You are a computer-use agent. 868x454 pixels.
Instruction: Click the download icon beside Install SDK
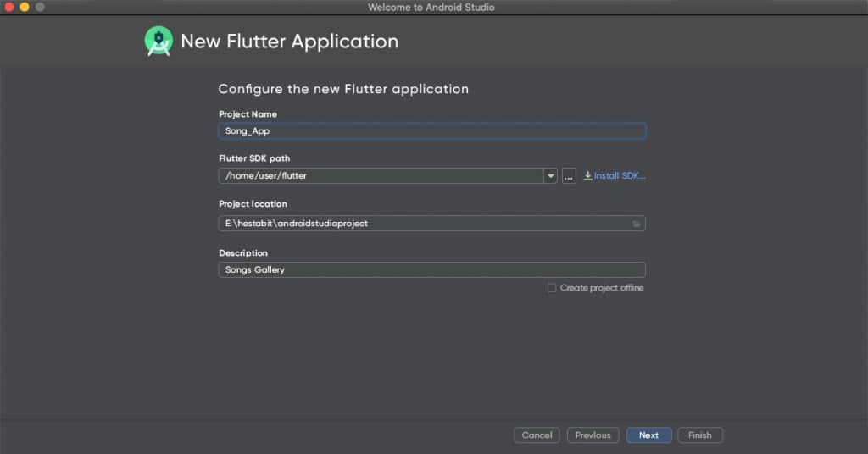click(x=587, y=176)
